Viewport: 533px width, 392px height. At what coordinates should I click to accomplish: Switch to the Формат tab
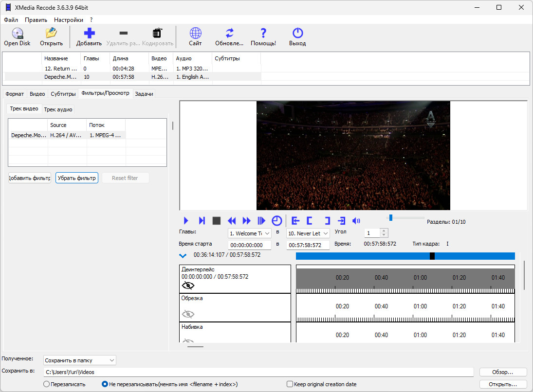[x=15, y=94]
